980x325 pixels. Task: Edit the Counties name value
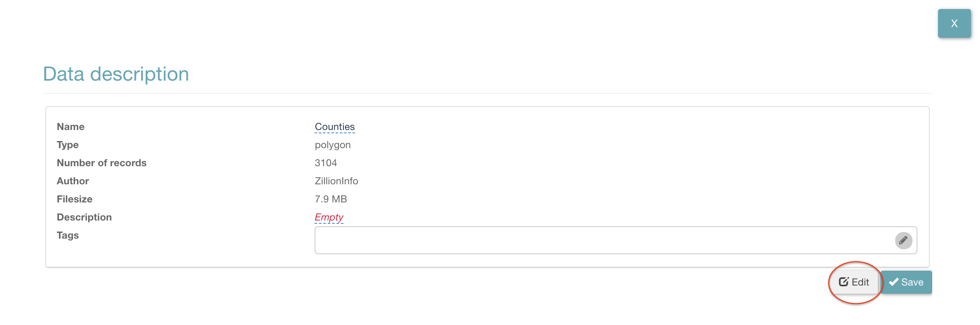pyautogui.click(x=334, y=127)
